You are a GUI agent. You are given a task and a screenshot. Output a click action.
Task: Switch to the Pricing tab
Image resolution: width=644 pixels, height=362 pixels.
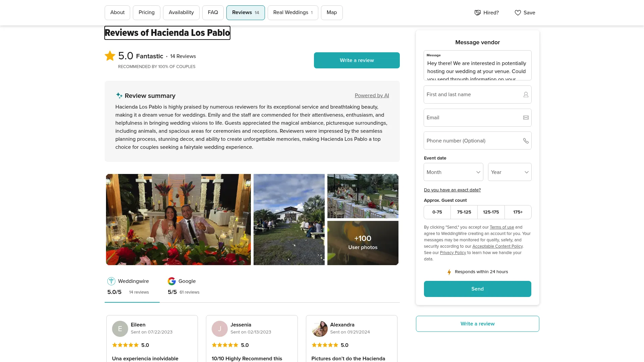point(147,13)
